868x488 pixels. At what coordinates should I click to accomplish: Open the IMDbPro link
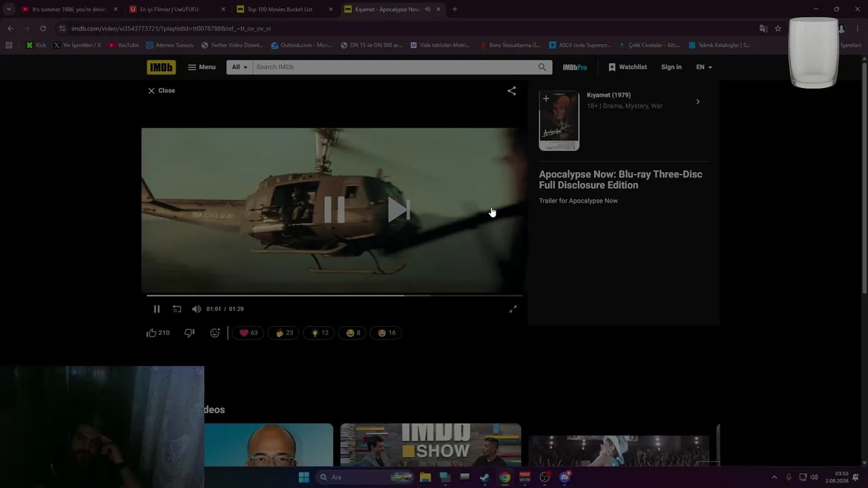(x=575, y=67)
